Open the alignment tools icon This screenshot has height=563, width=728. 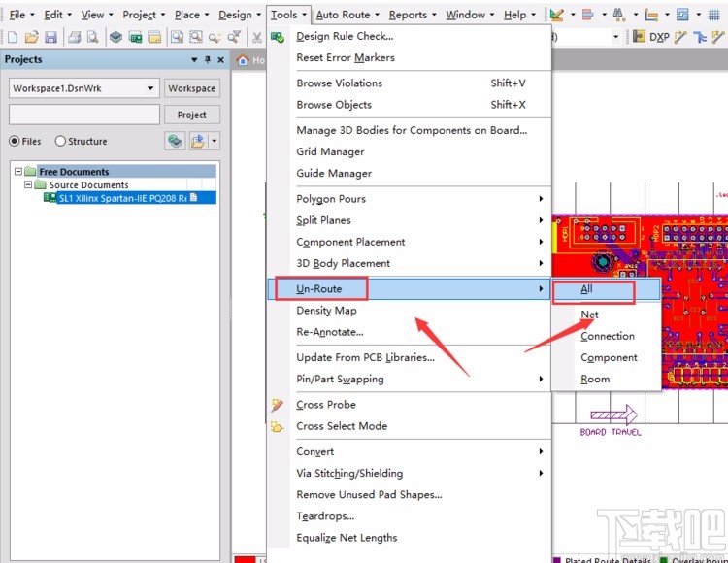(588, 15)
